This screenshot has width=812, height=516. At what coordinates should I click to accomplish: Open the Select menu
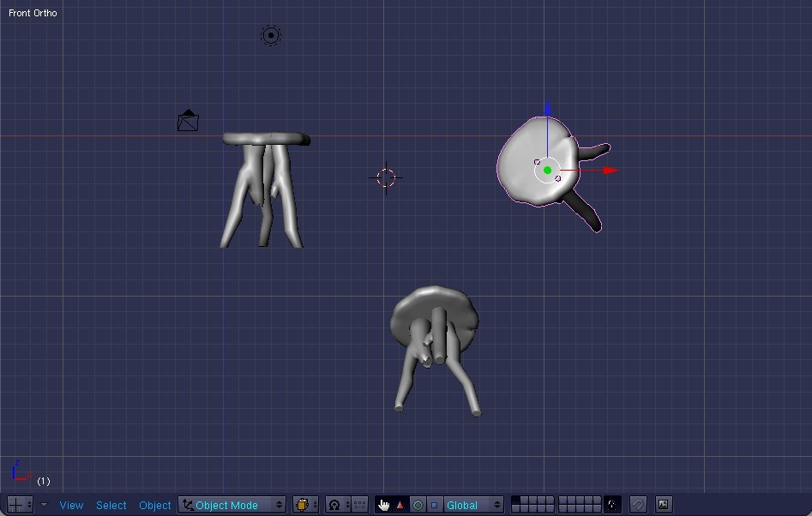tap(111, 505)
